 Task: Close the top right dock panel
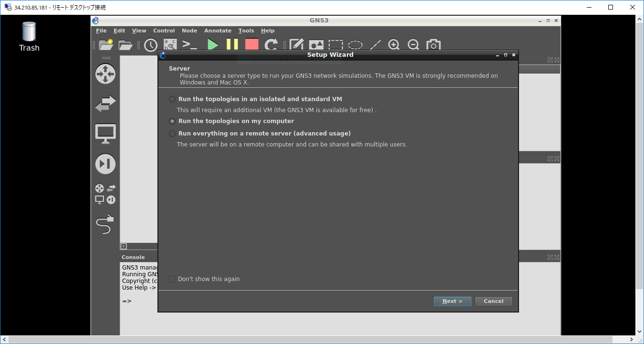coord(557,60)
